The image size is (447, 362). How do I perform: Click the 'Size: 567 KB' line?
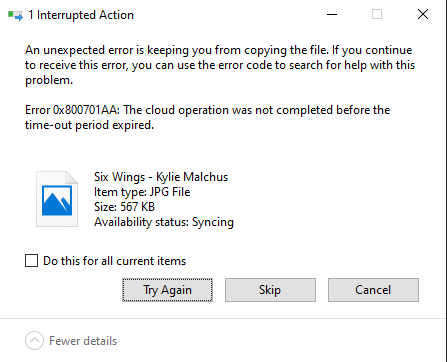124,207
